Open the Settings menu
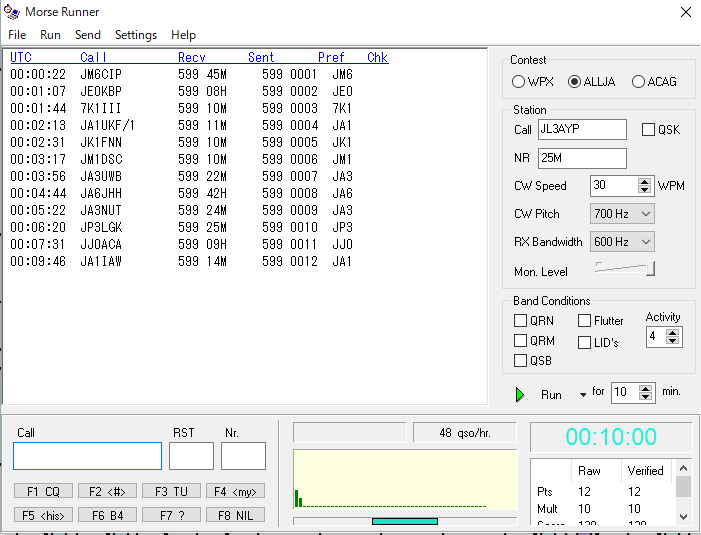Image resolution: width=701 pixels, height=535 pixels. (136, 35)
